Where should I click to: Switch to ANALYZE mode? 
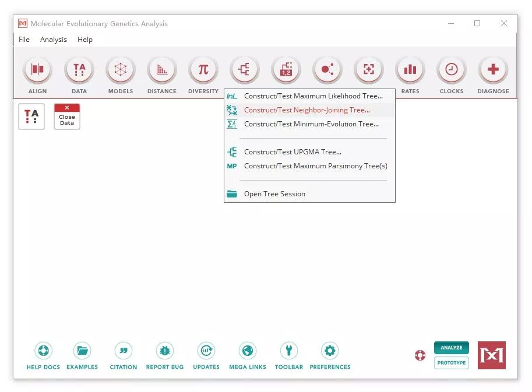pyautogui.click(x=452, y=348)
